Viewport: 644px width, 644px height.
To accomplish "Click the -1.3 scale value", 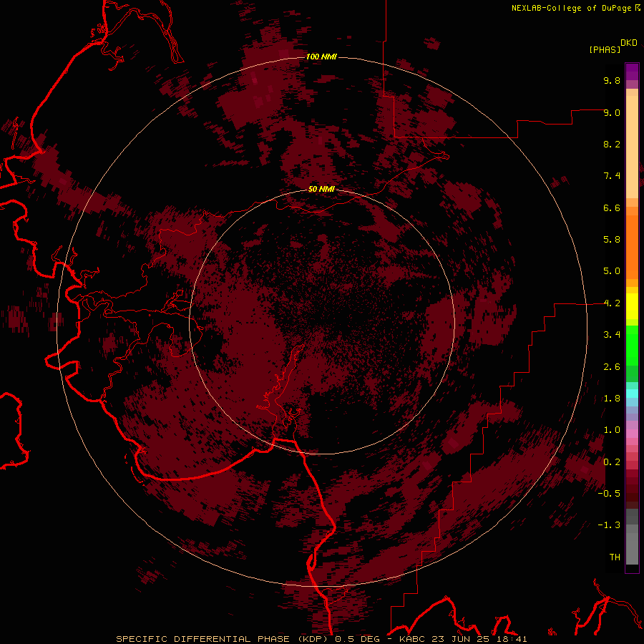I will (x=609, y=525).
